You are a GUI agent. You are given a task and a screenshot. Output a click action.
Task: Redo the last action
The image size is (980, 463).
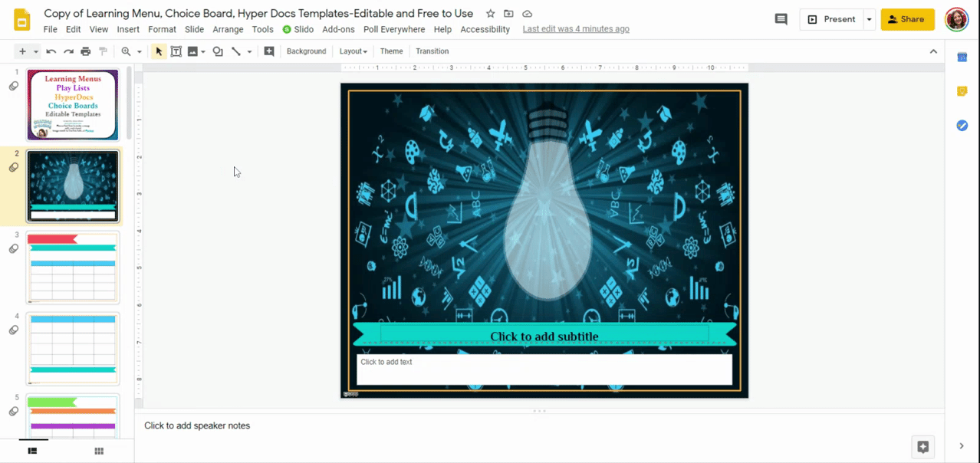point(68,51)
